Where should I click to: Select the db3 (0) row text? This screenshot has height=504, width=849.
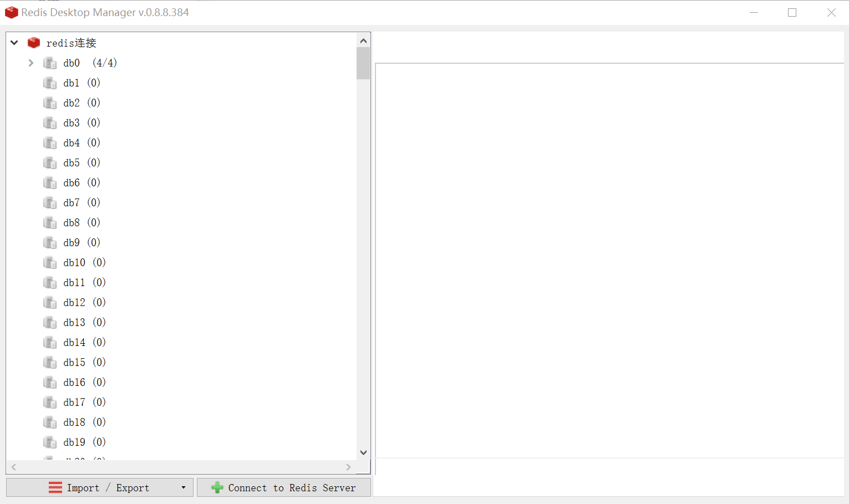click(x=82, y=123)
